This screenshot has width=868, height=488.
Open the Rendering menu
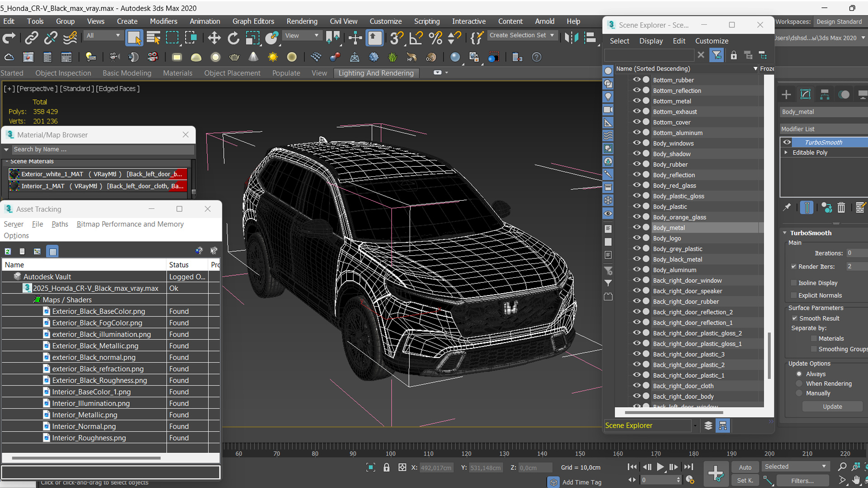302,21
